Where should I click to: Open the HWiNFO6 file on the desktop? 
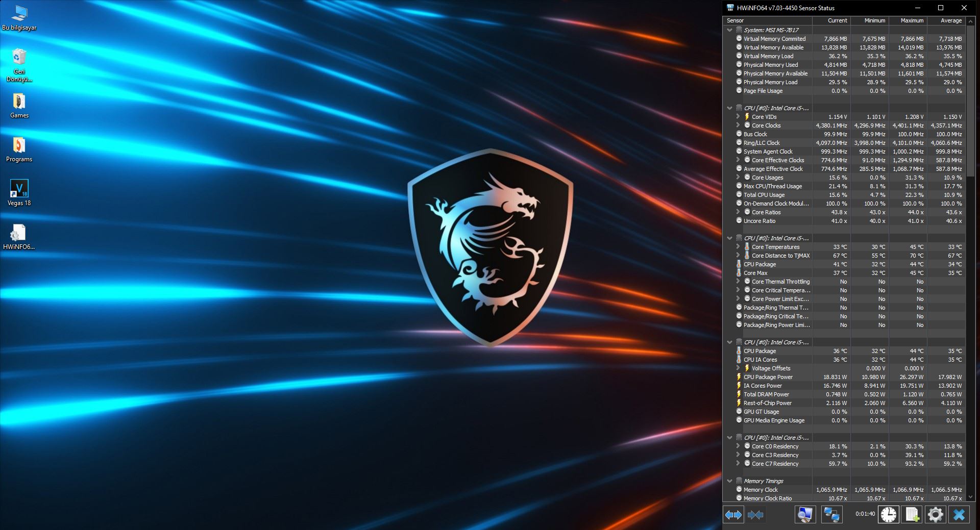point(19,237)
